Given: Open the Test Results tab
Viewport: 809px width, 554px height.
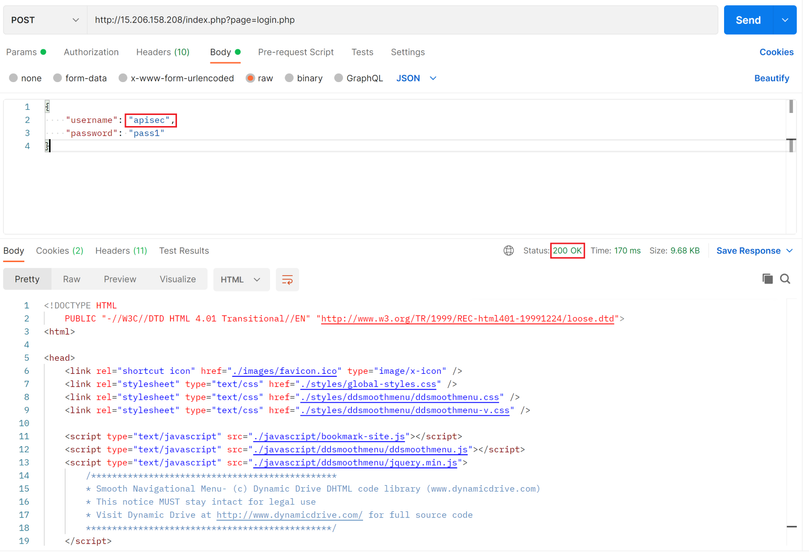Looking at the screenshot, I should [x=184, y=251].
